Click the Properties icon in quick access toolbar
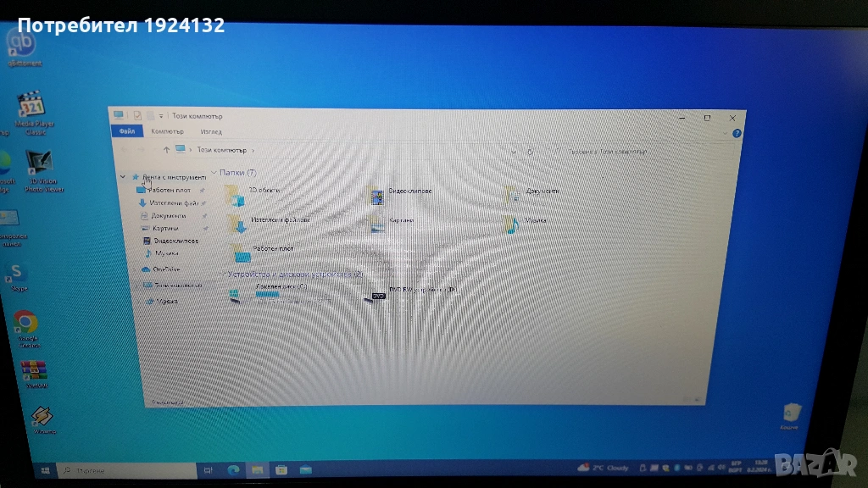This screenshot has width=868, height=488. (x=137, y=115)
